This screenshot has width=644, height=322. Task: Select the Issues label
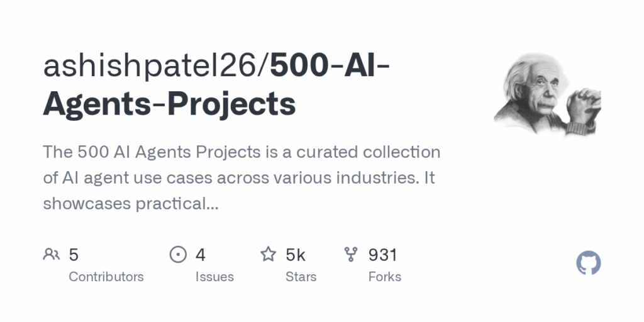point(214,277)
